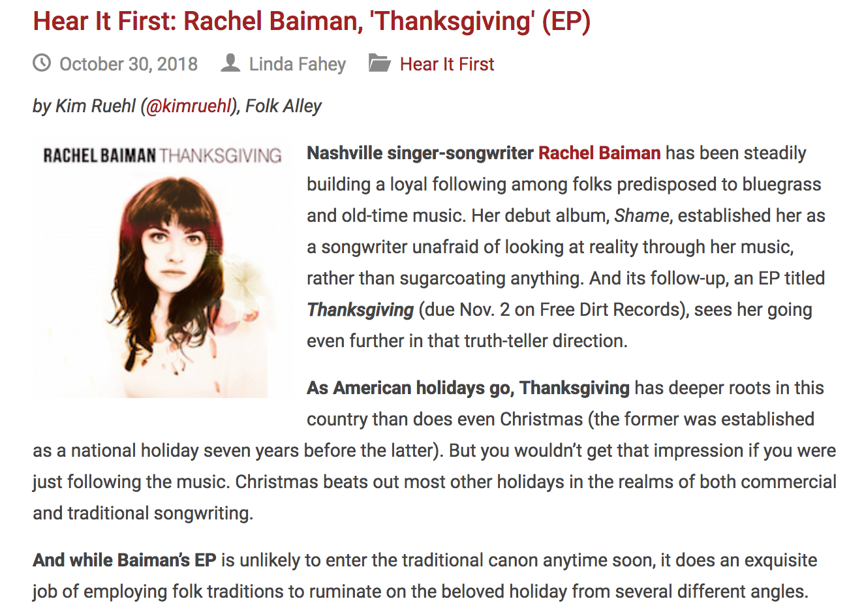
Task: Click the bold 'And while Baiman's EP' text
Action: [124, 560]
